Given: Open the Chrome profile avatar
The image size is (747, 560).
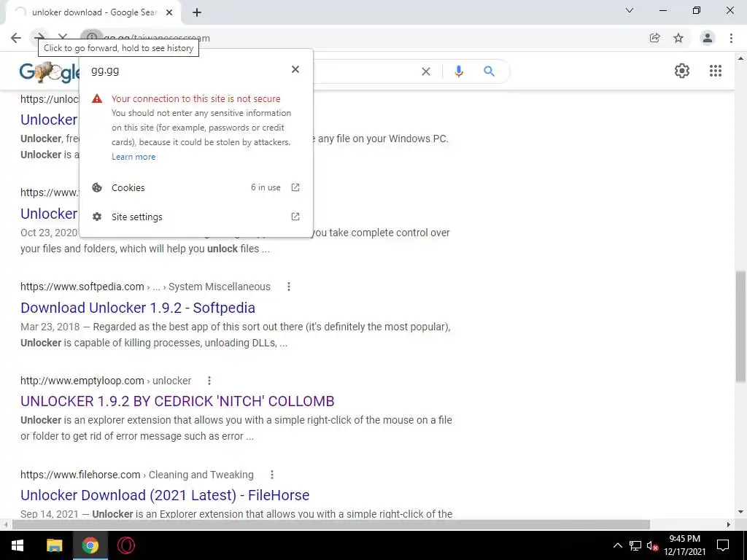Looking at the screenshot, I should coord(708,38).
